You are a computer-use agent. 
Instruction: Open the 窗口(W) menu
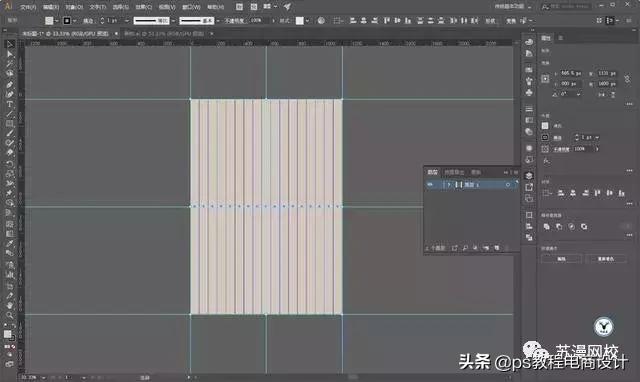191,7
